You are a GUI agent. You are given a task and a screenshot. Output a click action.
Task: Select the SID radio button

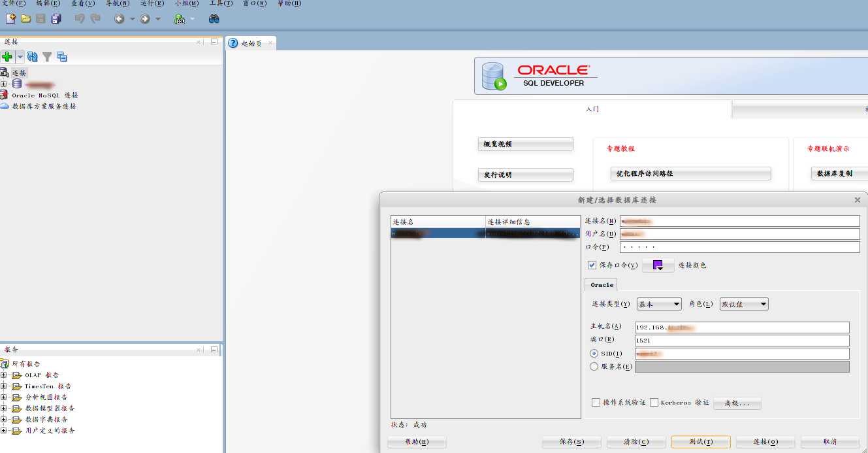coord(594,354)
